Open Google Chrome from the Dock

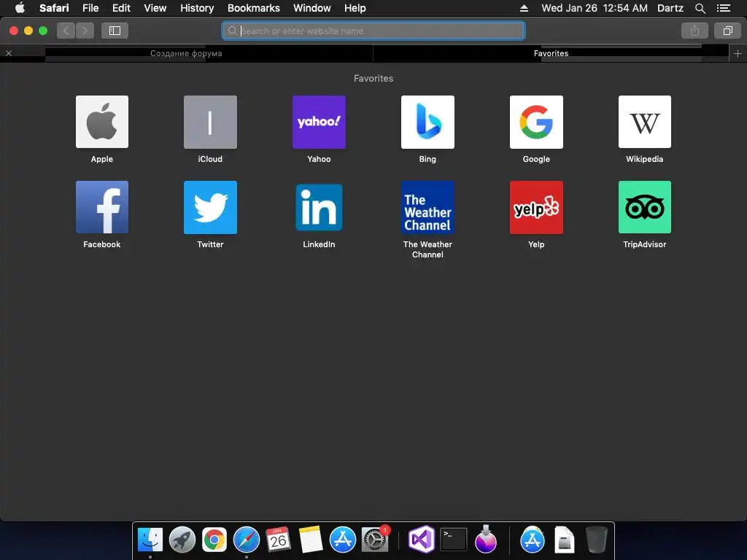[x=214, y=540]
